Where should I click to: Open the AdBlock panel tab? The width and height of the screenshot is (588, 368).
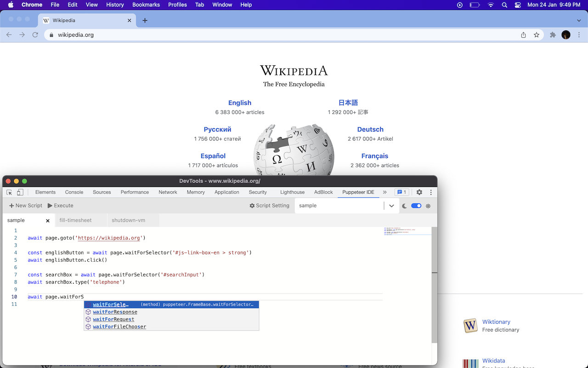point(323,192)
